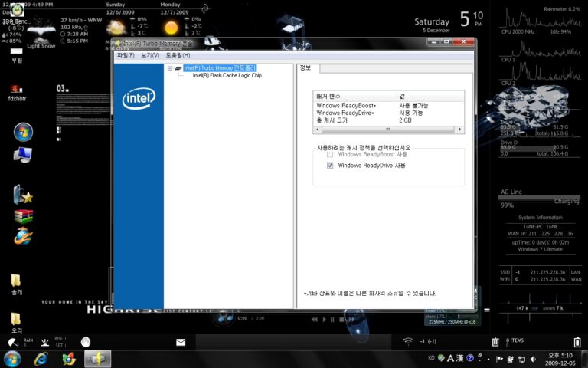Open the Windows Start menu orb
The image size is (588, 368).
(12, 359)
